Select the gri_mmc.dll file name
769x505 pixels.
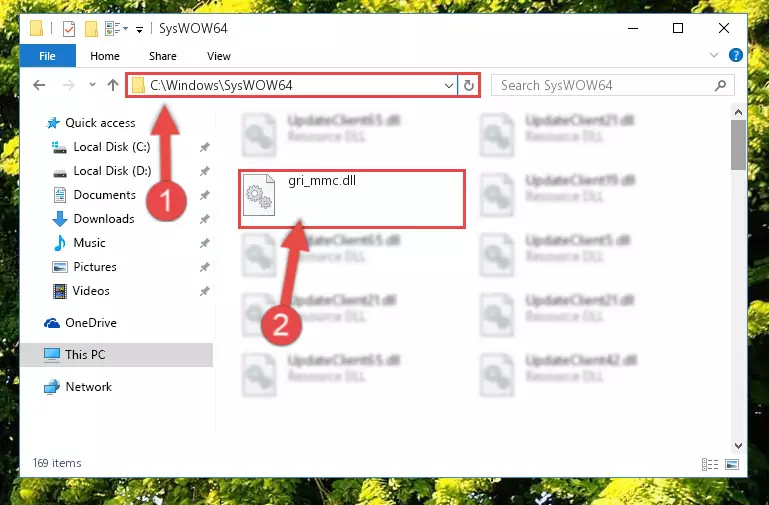[x=322, y=181]
